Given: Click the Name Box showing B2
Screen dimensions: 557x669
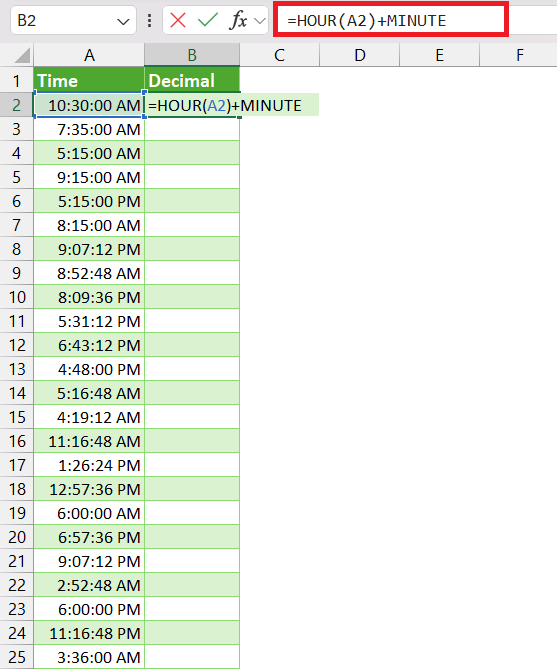Looking at the screenshot, I should (73, 20).
